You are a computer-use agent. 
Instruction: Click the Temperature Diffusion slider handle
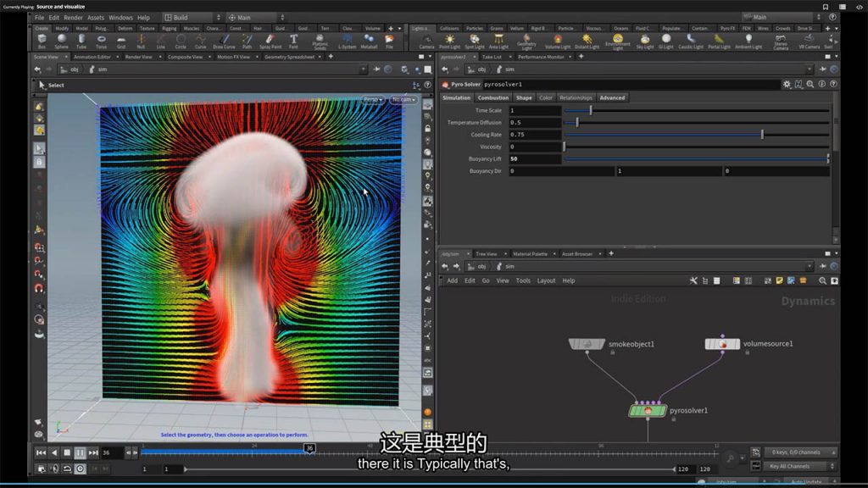pos(576,122)
